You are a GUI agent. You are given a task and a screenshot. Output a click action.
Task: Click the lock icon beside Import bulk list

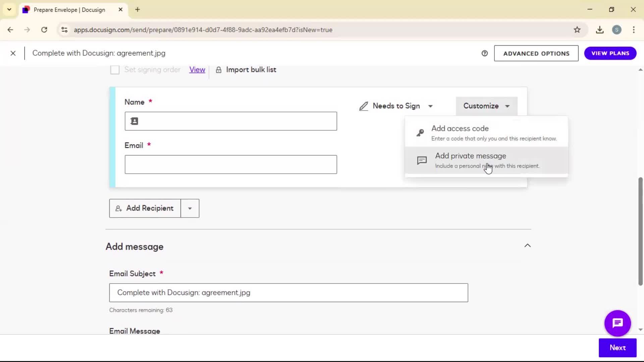pos(218,70)
